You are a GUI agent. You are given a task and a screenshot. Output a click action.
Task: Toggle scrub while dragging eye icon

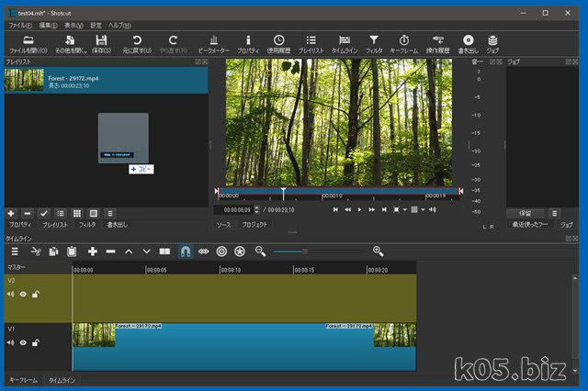tap(204, 251)
